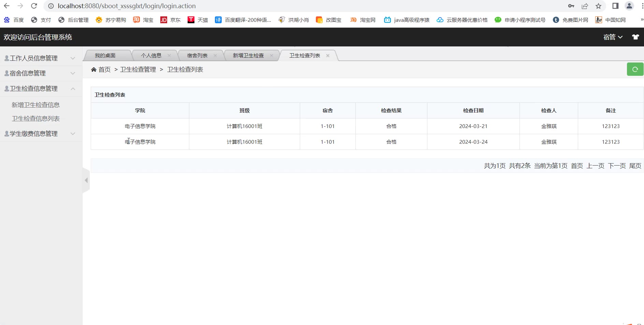Select the 卫生检查列表 tab
644x325 pixels.
point(305,56)
